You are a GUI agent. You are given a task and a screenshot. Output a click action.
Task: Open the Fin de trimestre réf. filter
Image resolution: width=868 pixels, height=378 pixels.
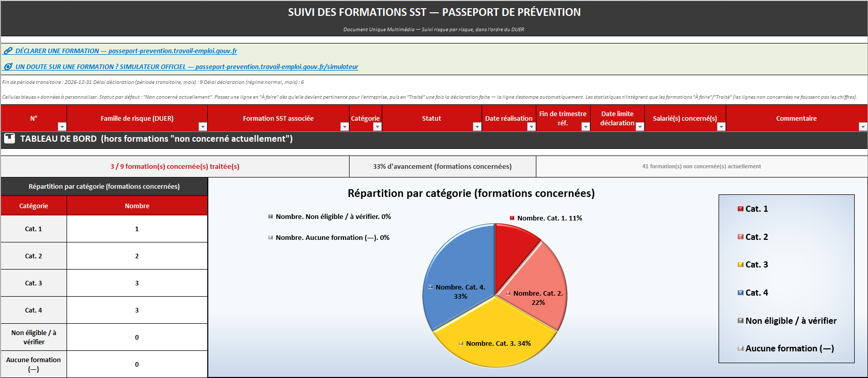click(x=585, y=127)
